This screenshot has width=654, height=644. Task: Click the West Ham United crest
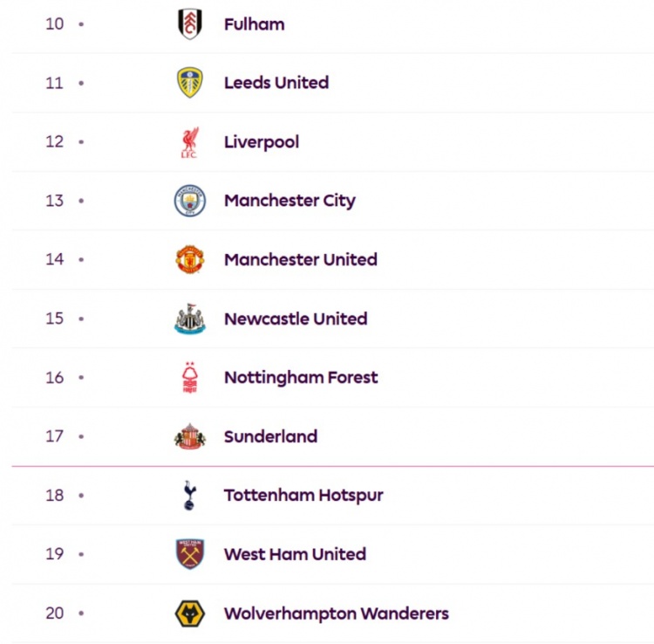pos(190,554)
